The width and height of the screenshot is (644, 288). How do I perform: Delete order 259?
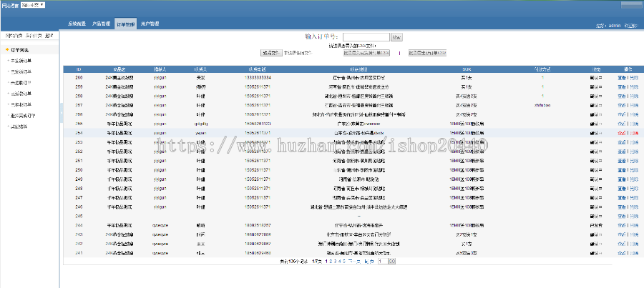(x=634, y=86)
